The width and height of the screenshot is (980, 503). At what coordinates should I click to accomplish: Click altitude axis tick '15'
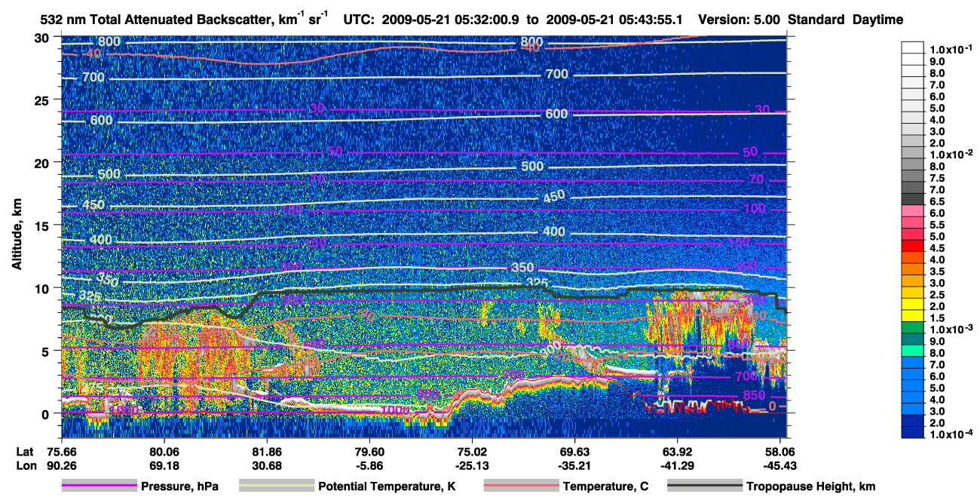coord(43,225)
